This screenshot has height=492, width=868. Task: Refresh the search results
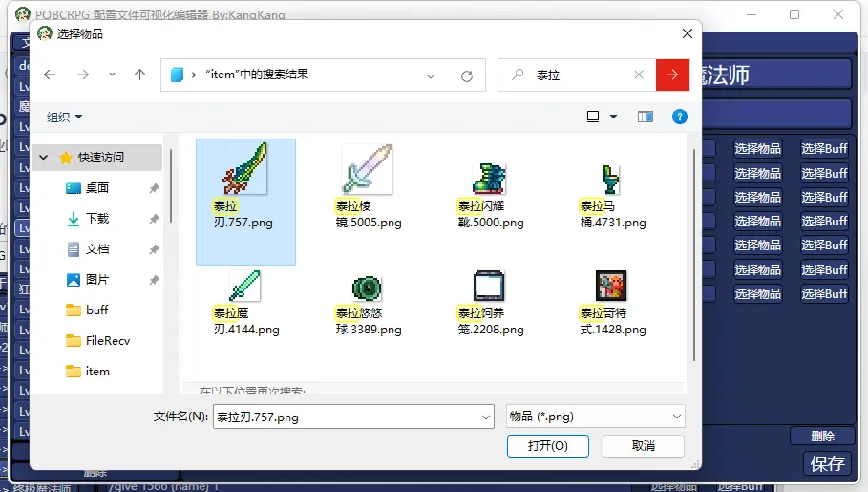pyautogui.click(x=467, y=75)
